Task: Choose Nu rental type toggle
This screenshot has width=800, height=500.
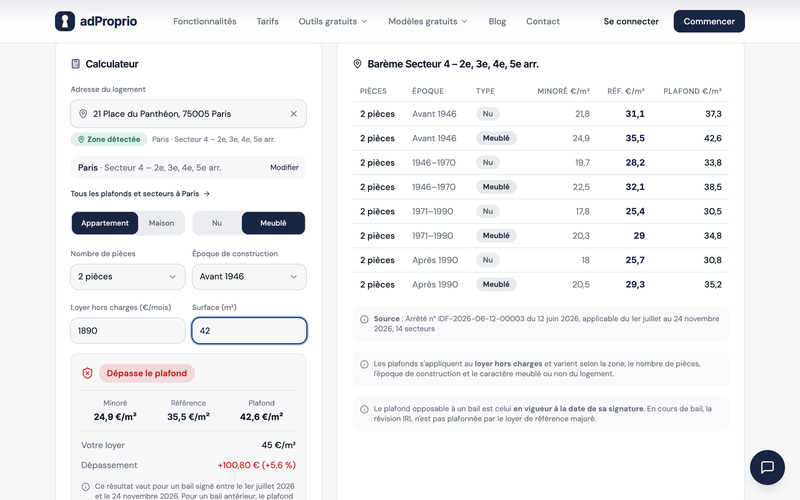Action: click(x=217, y=223)
